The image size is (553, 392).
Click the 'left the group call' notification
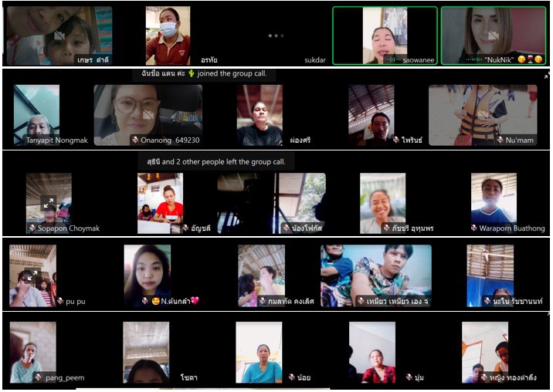pyautogui.click(x=215, y=162)
